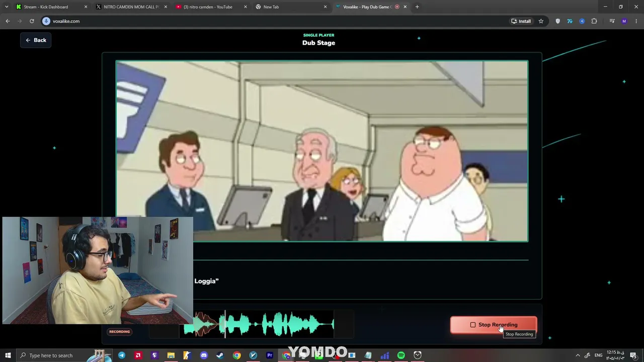The width and height of the screenshot is (644, 362).
Task: Close the New Tab browser tab
Action: coord(325,7)
